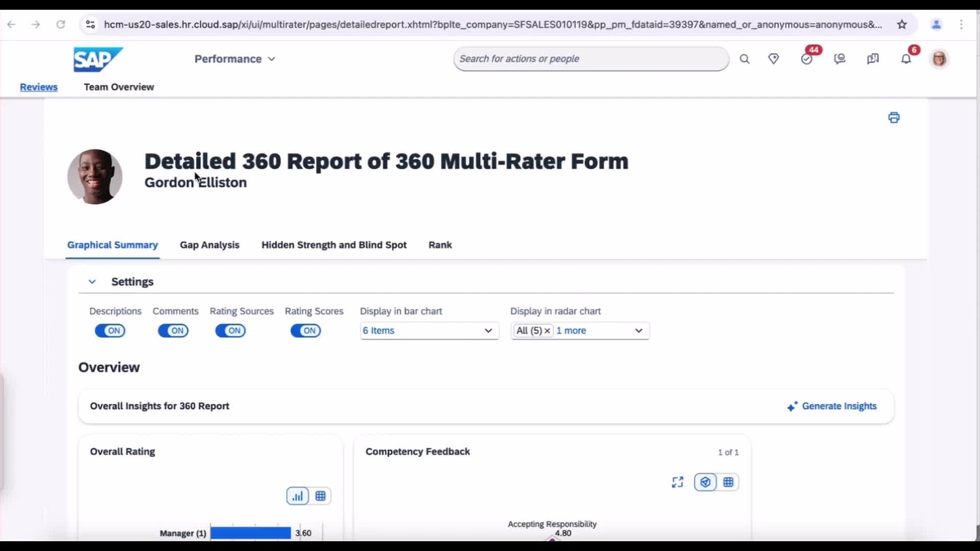Switch Competency Feedback to table view icon

[x=727, y=482]
